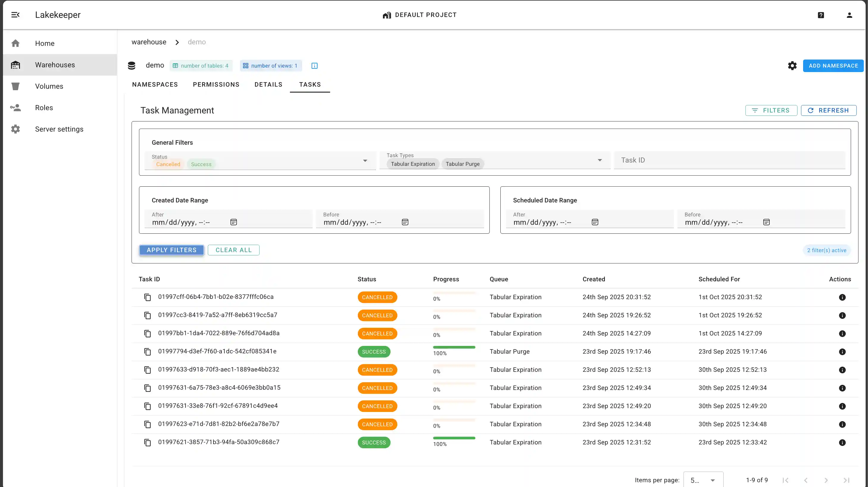Open the user account icon
The height and width of the screenshot is (487, 868).
coord(849,15)
